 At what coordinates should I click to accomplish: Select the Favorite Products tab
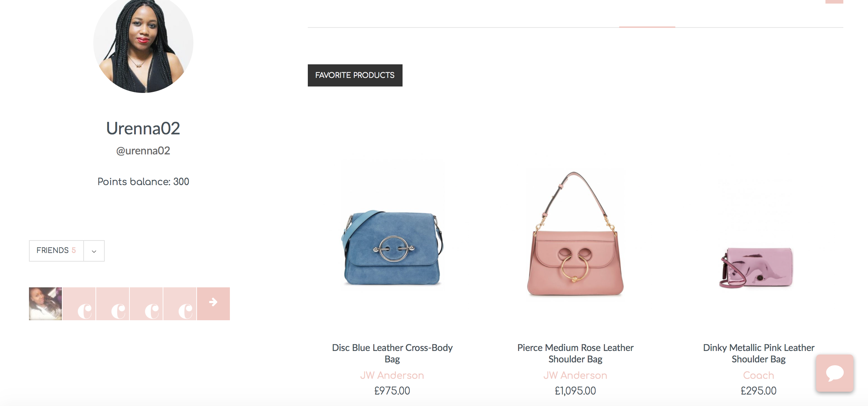point(355,75)
